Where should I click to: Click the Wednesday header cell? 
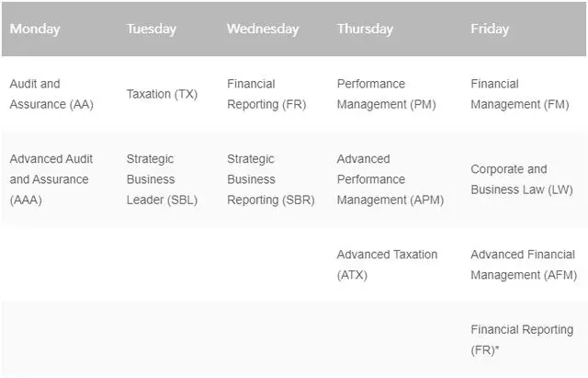(263, 29)
